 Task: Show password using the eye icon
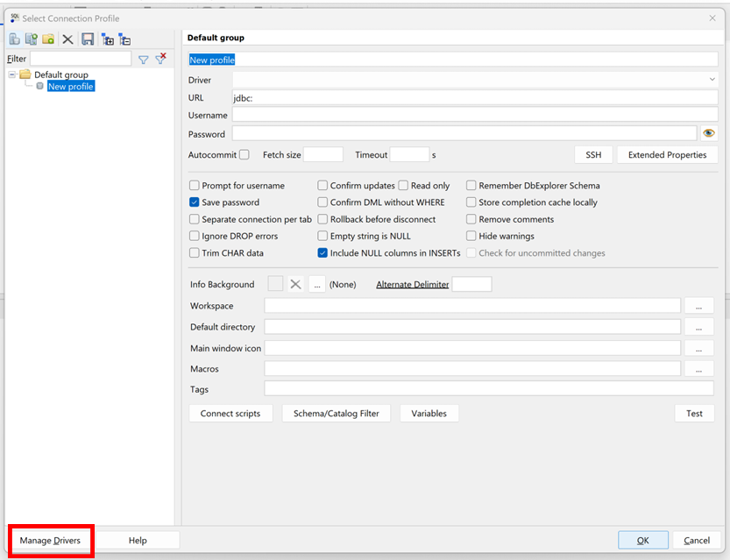pos(709,133)
